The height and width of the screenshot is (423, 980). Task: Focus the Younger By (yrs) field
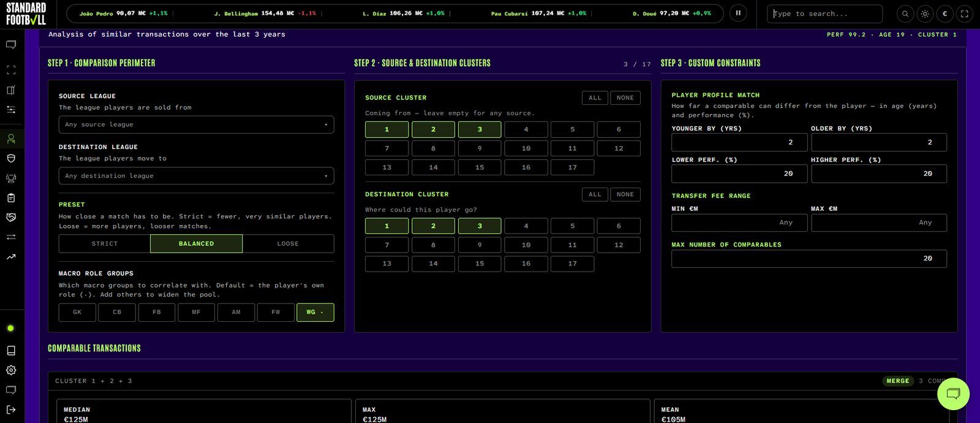(739, 142)
